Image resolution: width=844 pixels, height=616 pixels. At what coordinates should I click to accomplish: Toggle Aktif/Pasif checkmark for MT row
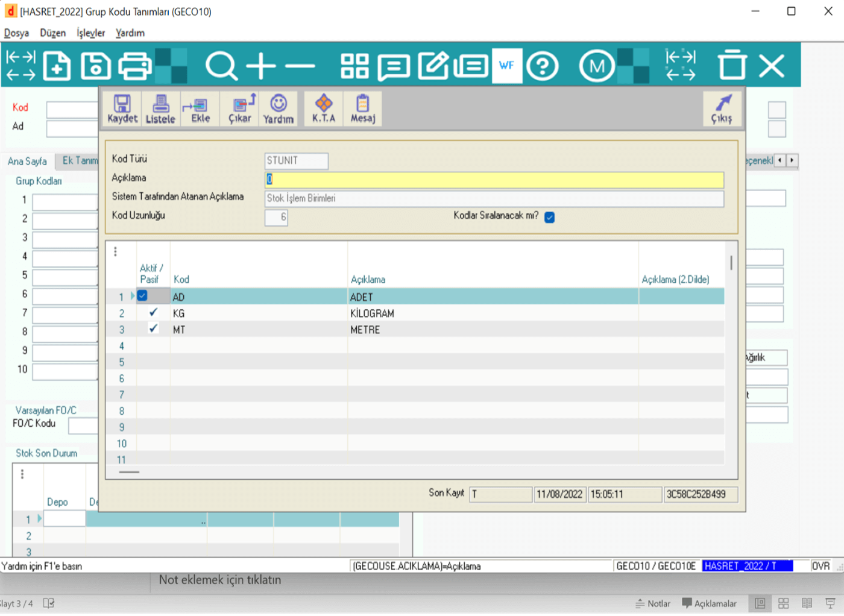tap(153, 328)
